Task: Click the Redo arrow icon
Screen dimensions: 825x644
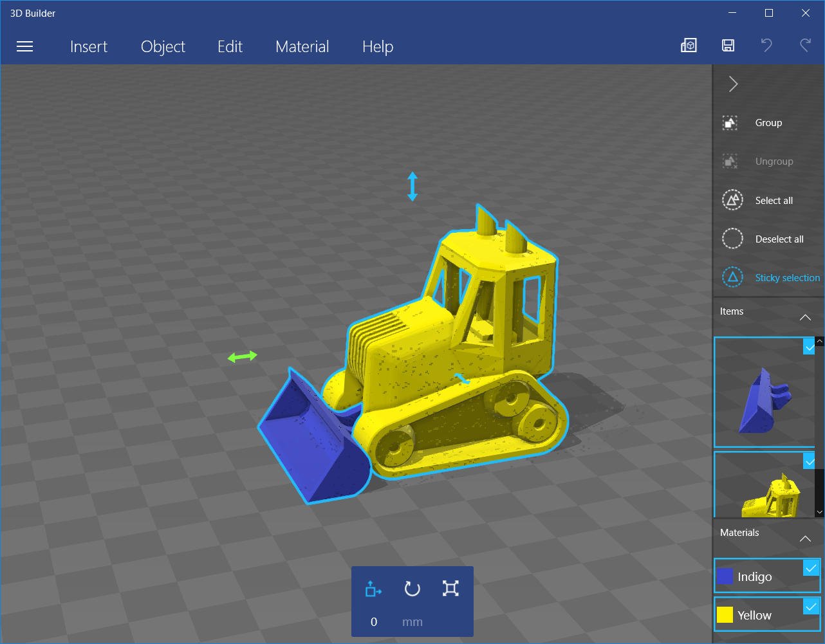Action: [805, 45]
